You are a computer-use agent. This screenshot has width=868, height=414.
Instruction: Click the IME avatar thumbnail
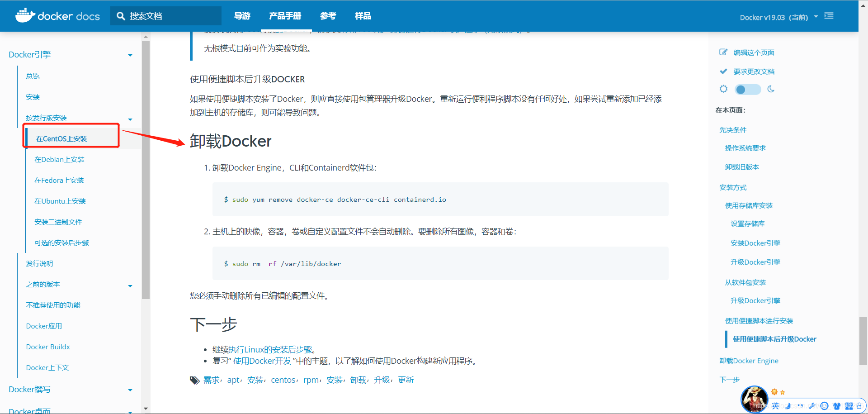(755, 399)
